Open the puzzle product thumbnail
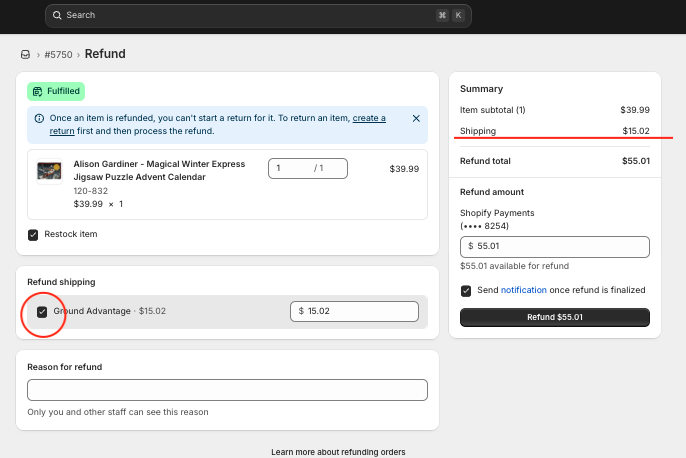The image size is (686, 458). pyautogui.click(x=49, y=171)
